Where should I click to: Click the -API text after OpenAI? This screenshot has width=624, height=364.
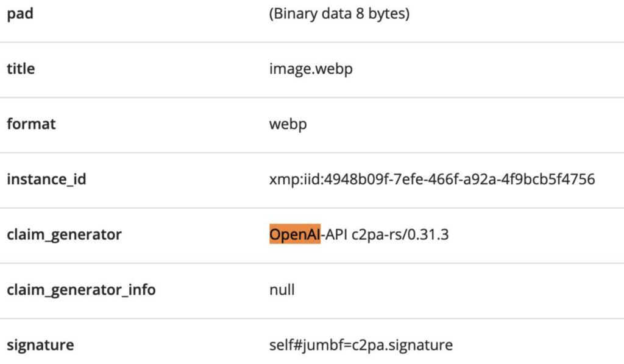[335, 234]
